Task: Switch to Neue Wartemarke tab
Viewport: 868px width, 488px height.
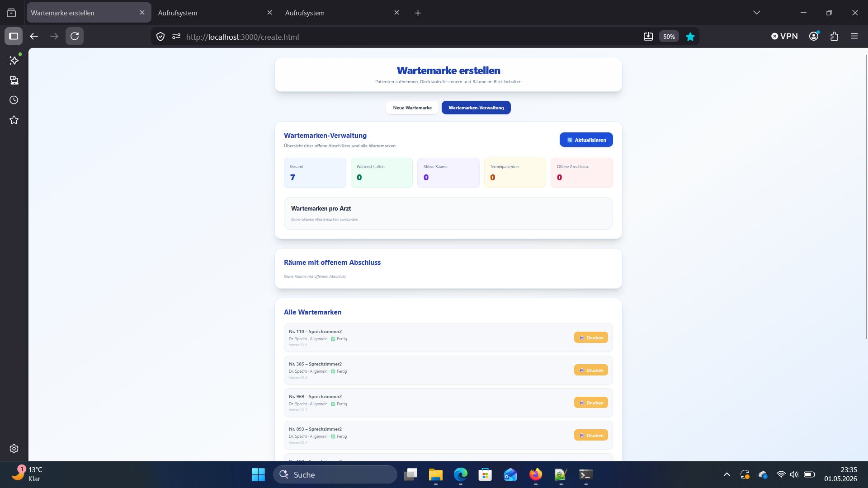Action: coord(412,108)
